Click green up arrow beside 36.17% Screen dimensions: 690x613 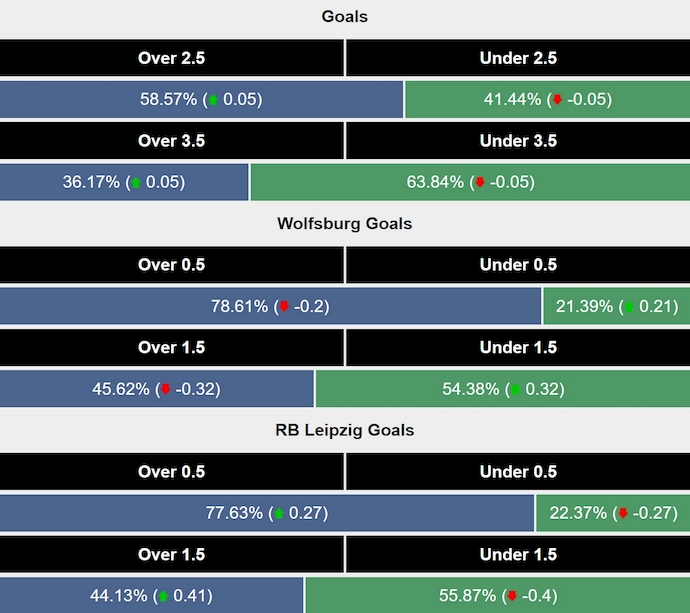(136, 183)
